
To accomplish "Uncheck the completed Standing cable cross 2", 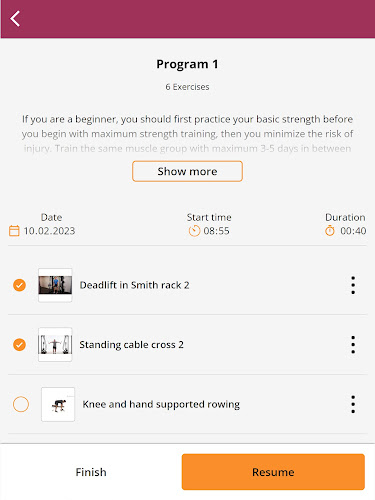I will tap(19, 344).
